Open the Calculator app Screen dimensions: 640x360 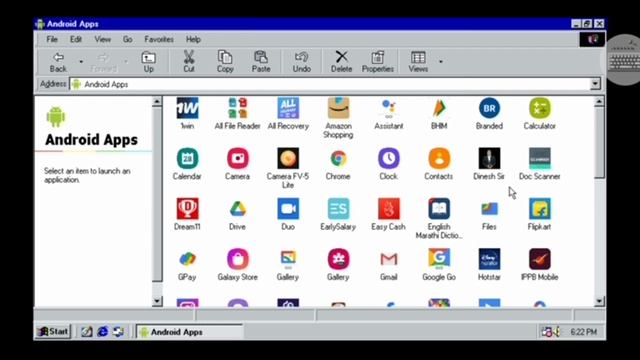[540, 109]
